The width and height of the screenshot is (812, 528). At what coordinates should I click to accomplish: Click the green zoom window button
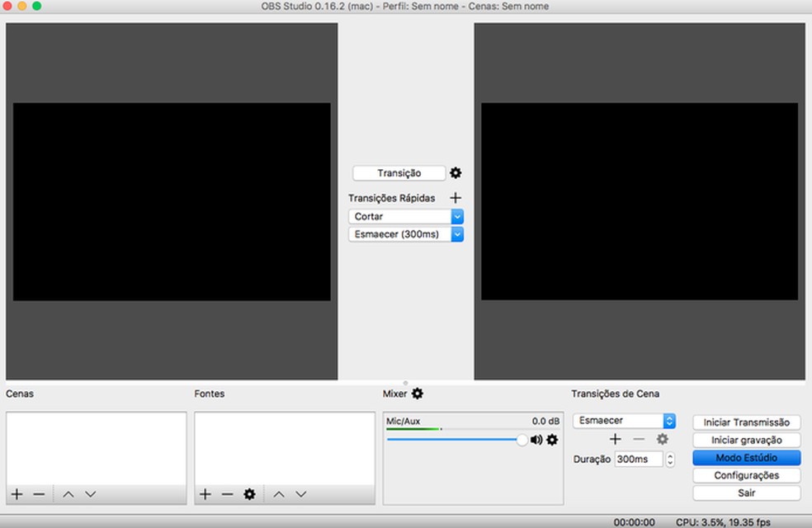coord(37,6)
